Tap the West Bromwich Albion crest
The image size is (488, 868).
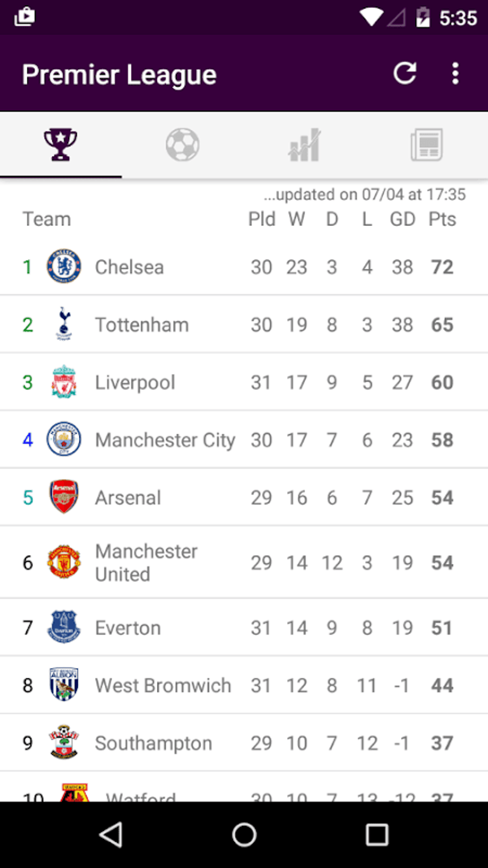[64, 685]
